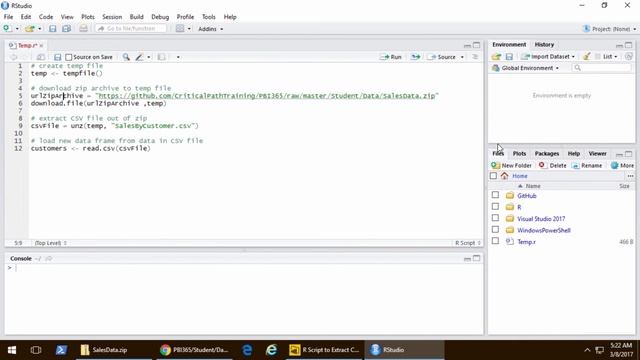This screenshot has height=360, width=640.
Task: Expand Project (None) dropdown
Action: (609, 29)
